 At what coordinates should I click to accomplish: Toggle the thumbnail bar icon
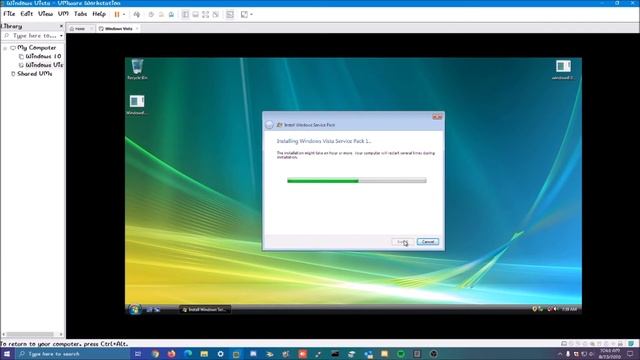tap(196, 14)
